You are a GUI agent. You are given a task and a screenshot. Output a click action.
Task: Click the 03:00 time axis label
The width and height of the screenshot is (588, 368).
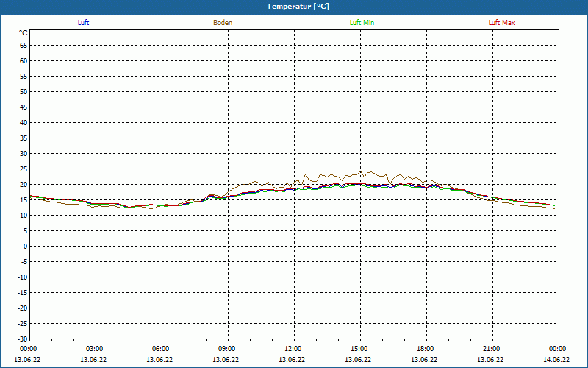point(94,349)
